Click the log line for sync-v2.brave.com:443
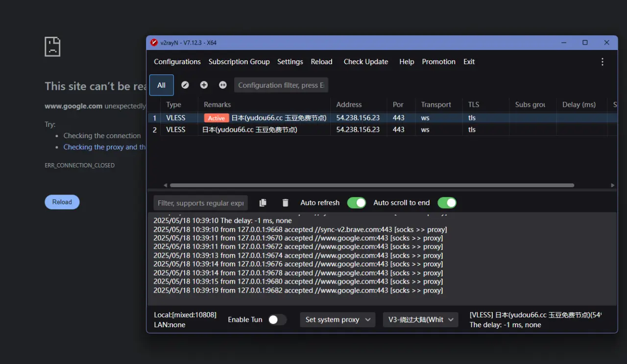627x364 pixels. click(300, 229)
